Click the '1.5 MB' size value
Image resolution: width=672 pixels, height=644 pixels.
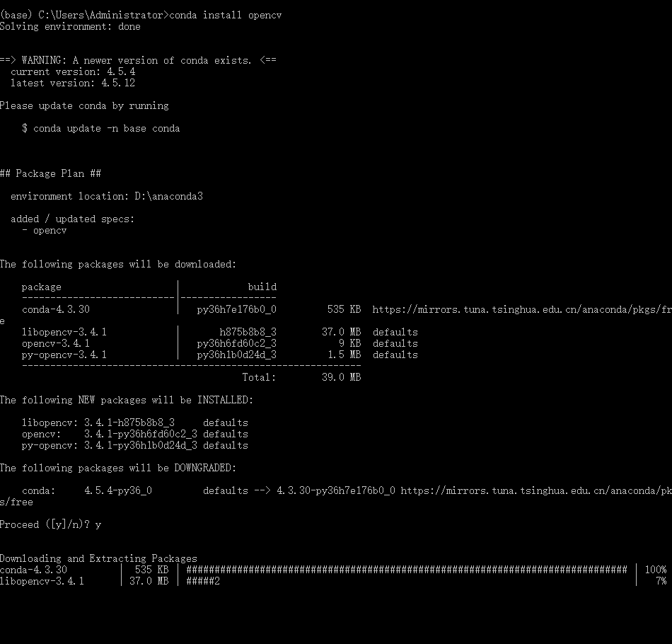[344, 355]
